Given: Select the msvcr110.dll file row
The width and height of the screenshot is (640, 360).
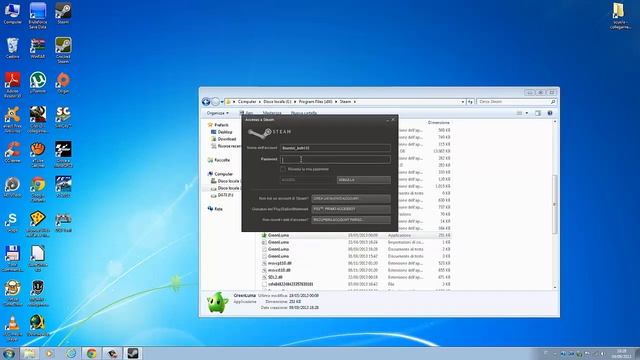Looking at the screenshot, I should (356, 270).
